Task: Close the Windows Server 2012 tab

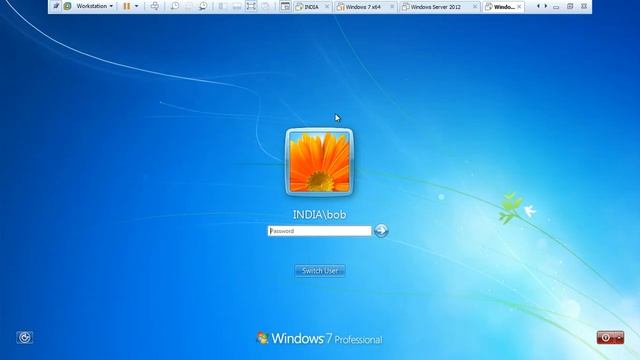Action: point(475,7)
